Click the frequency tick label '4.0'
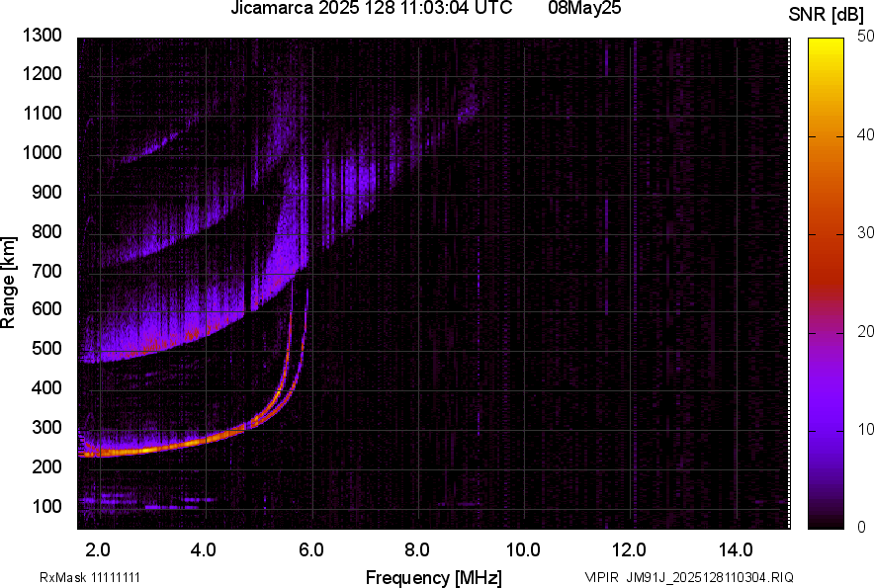This screenshot has width=874, height=588. click(x=204, y=550)
